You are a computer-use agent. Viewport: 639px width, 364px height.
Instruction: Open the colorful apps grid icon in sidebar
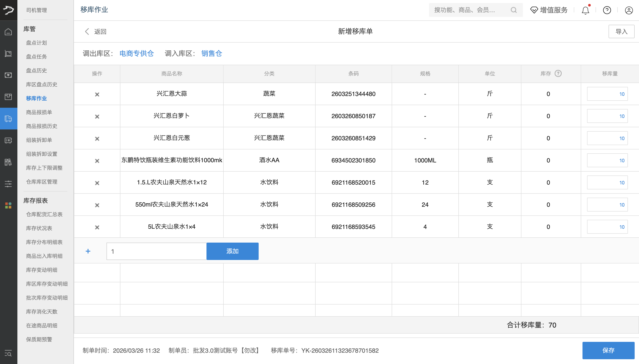tap(8, 205)
